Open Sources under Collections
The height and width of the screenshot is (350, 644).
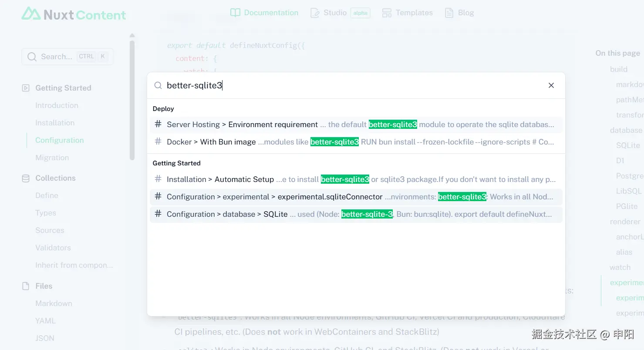click(50, 230)
